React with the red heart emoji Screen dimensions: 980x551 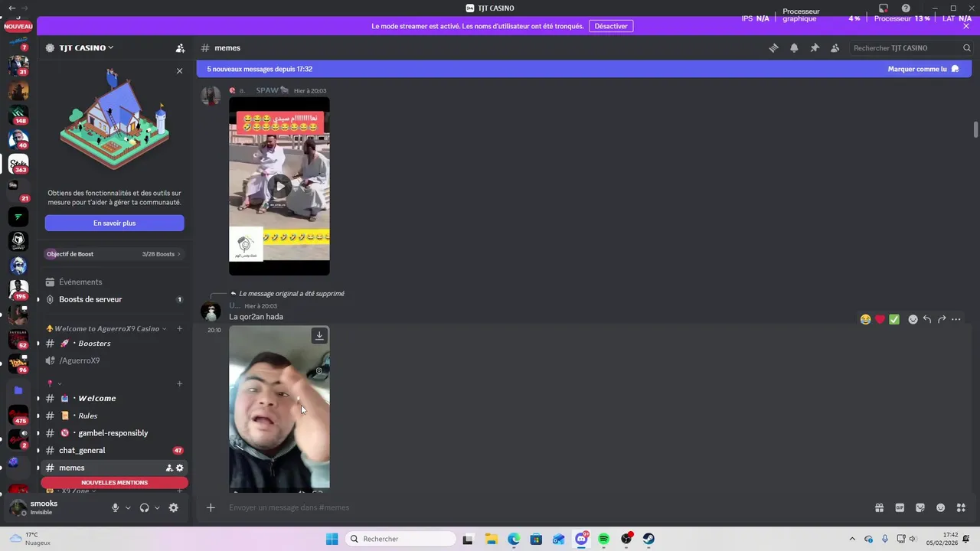[x=880, y=319]
